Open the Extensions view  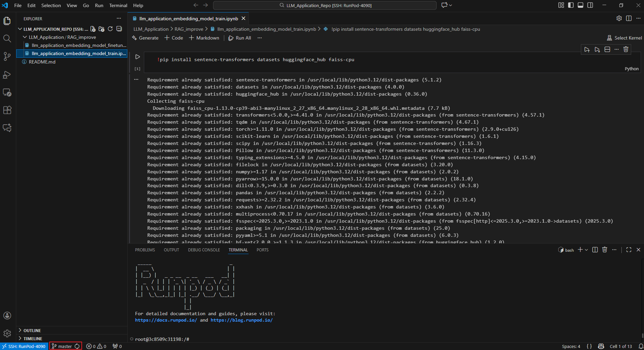[x=7, y=110]
